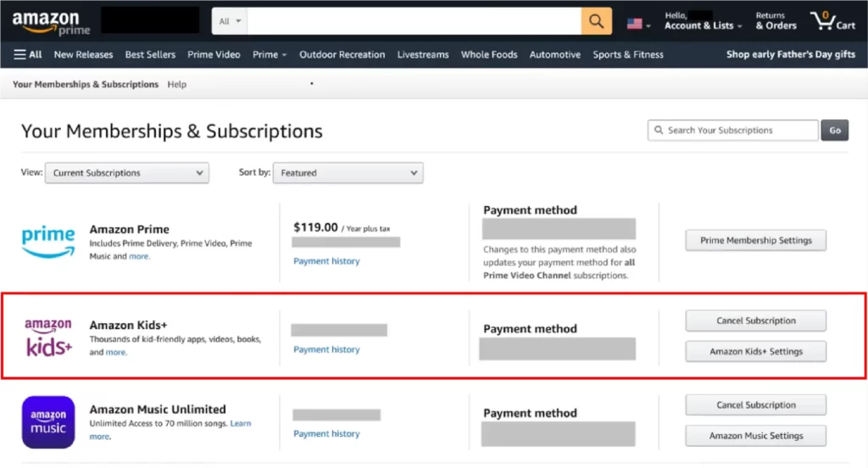This screenshot has width=868, height=468.
Task: Open Sports & Fitness section
Action: pos(628,54)
